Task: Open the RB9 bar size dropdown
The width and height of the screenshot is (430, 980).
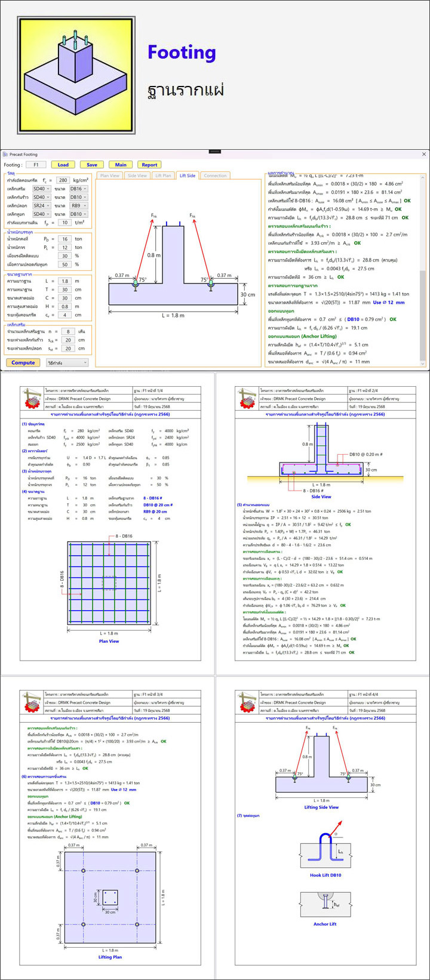Action: point(79,205)
